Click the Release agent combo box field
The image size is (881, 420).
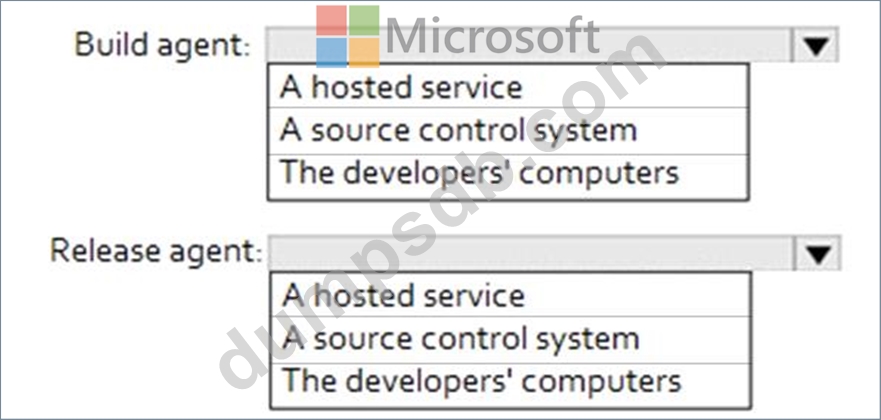tap(530, 253)
